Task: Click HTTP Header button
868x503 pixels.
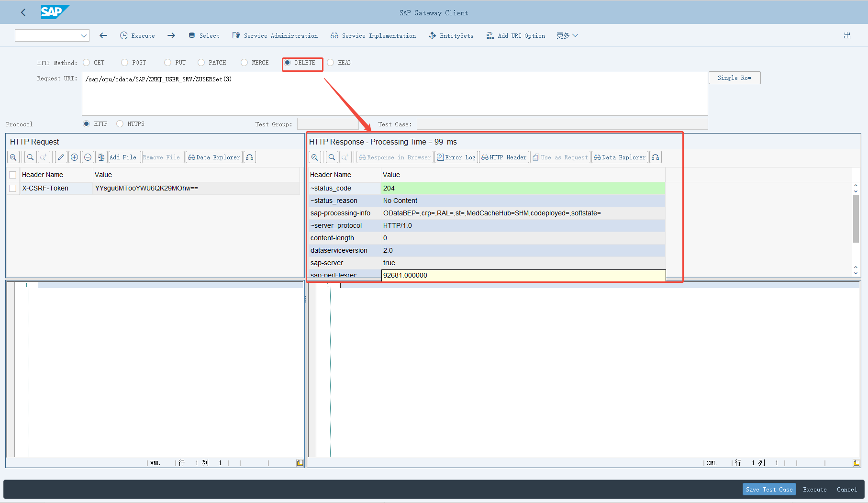Action: point(504,157)
